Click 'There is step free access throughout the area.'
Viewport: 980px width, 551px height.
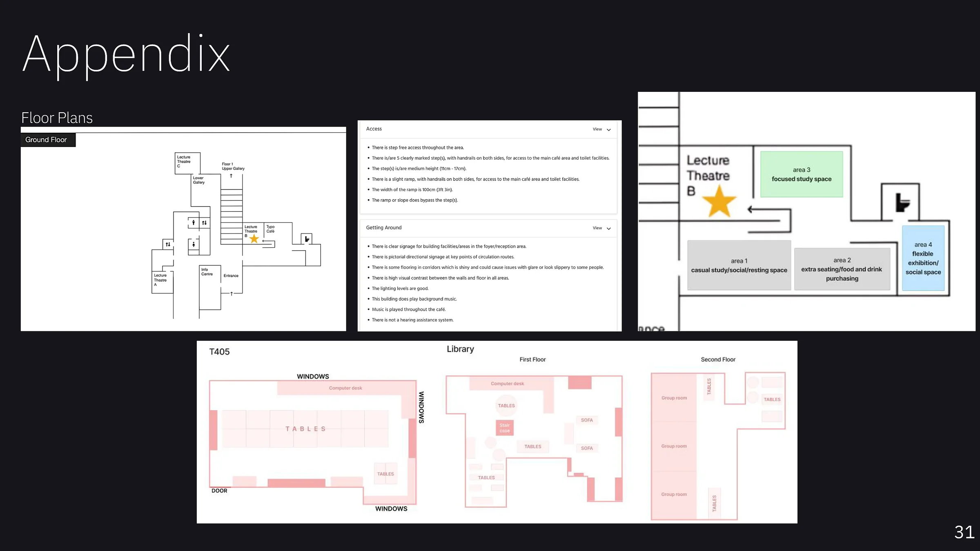(x=418, y=148)
